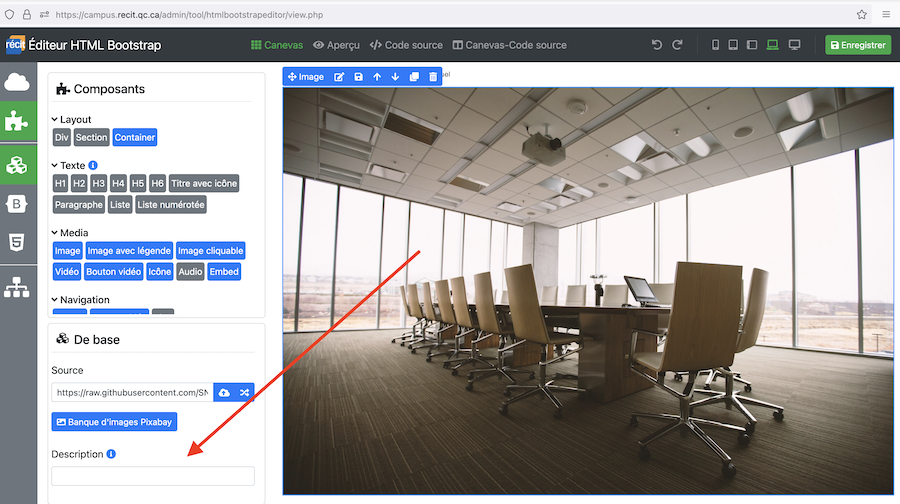
Task: Click the redo arrow in top toolbar
Action: (677, 45)
